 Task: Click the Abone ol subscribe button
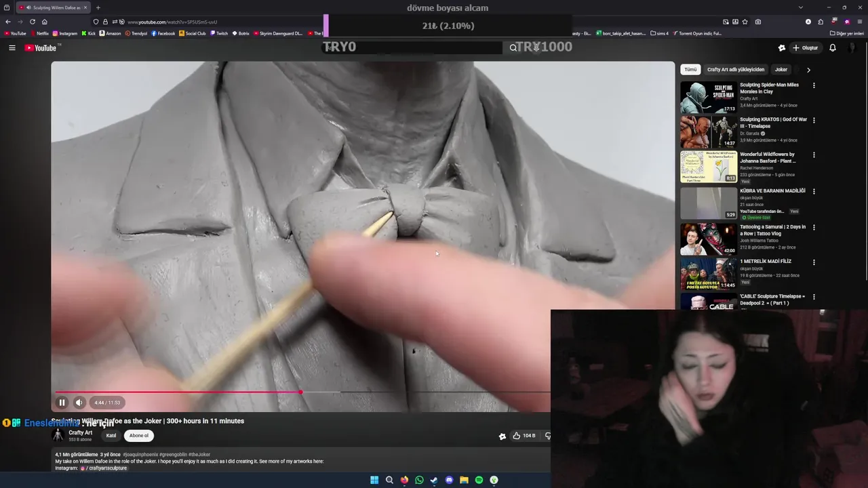(x=139, y=436)
